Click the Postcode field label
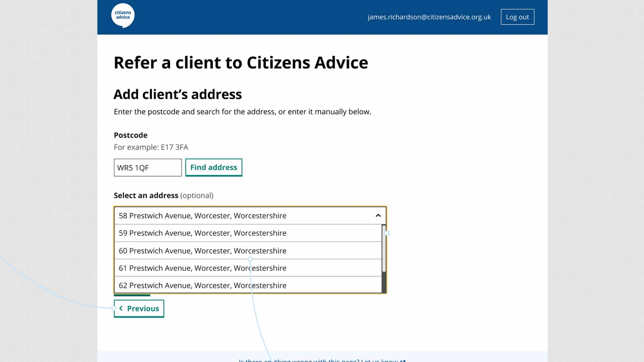The image size is (644, 362). pos(130,135)
